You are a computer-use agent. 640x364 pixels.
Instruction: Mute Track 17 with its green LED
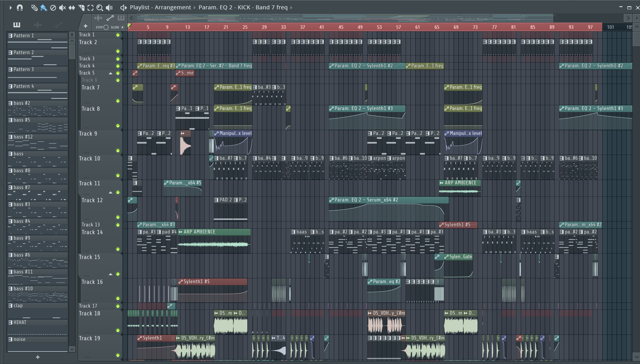coord(118,306)
